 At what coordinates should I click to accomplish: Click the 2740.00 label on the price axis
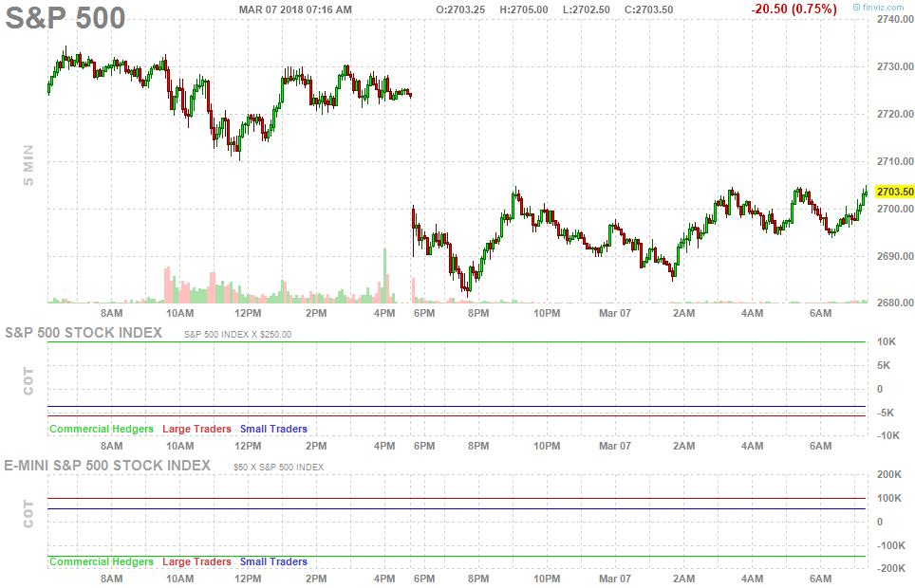[895, 20]
